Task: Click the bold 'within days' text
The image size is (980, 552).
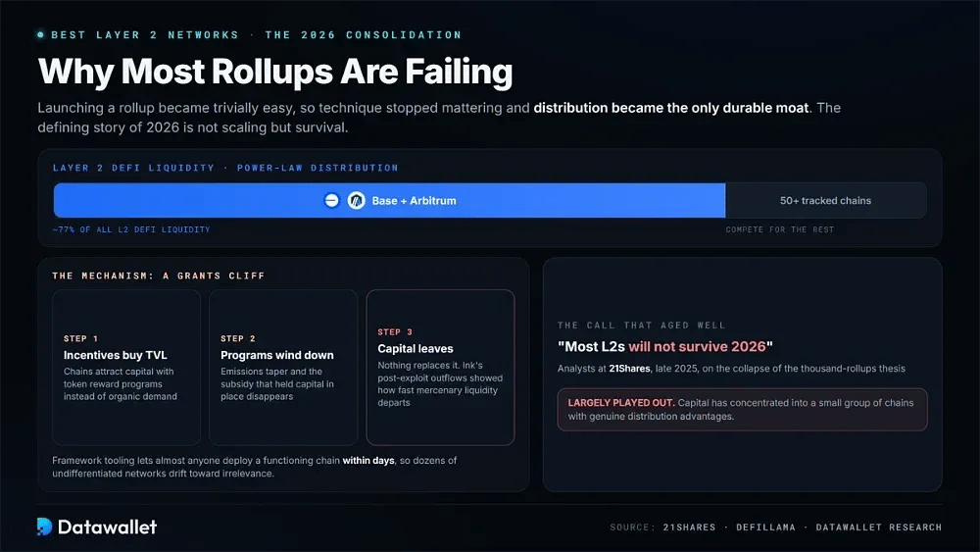Action: tap(368, 460)
